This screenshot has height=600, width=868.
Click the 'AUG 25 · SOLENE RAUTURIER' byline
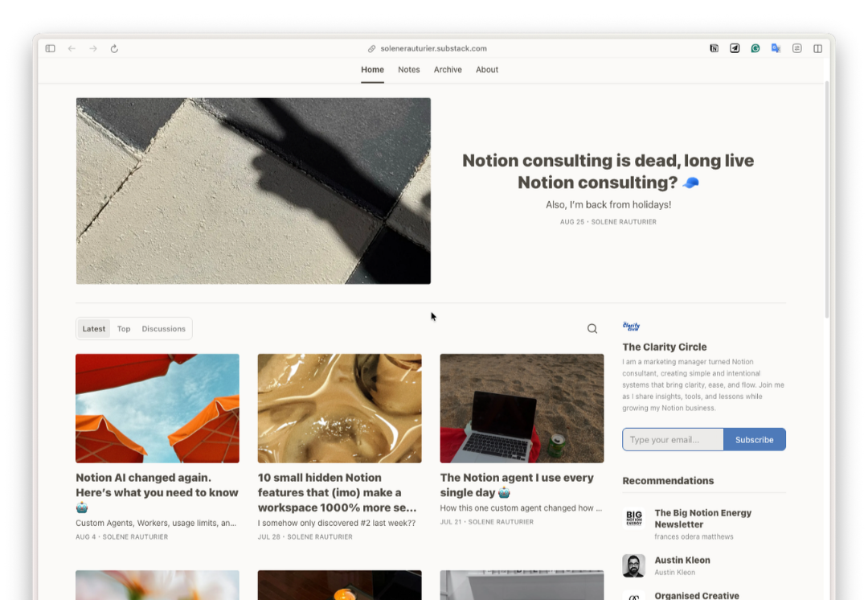tap(608, 222)
